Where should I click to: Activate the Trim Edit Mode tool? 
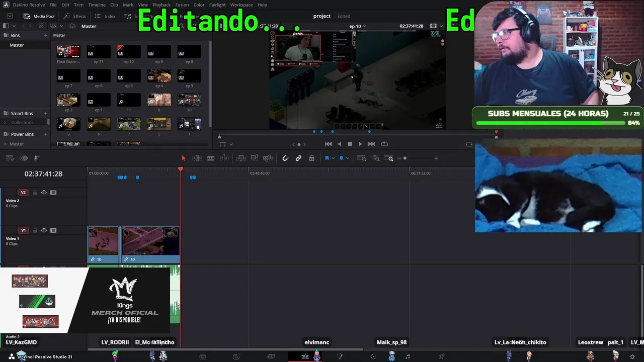point(197,158)
